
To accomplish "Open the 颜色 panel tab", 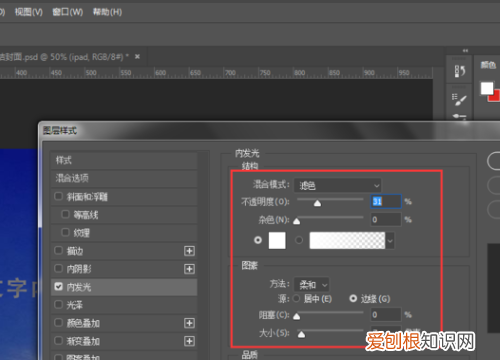I will click(x=488, y=65).
